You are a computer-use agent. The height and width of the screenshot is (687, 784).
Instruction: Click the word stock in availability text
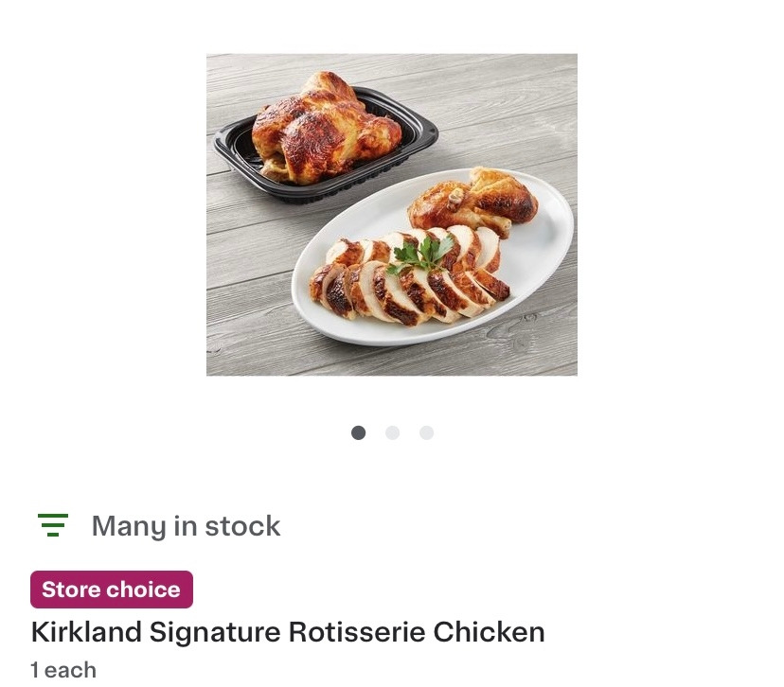[241, 526]
